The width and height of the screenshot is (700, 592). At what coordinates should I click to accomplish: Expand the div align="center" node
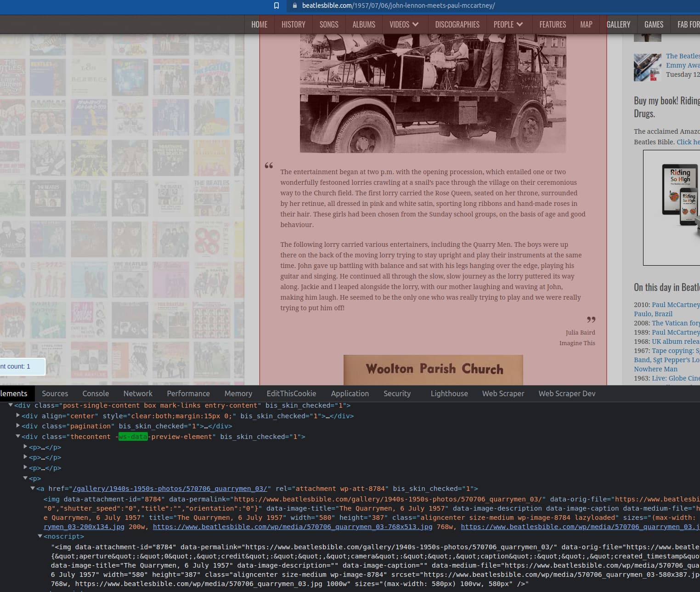click(x=18, y=416)
